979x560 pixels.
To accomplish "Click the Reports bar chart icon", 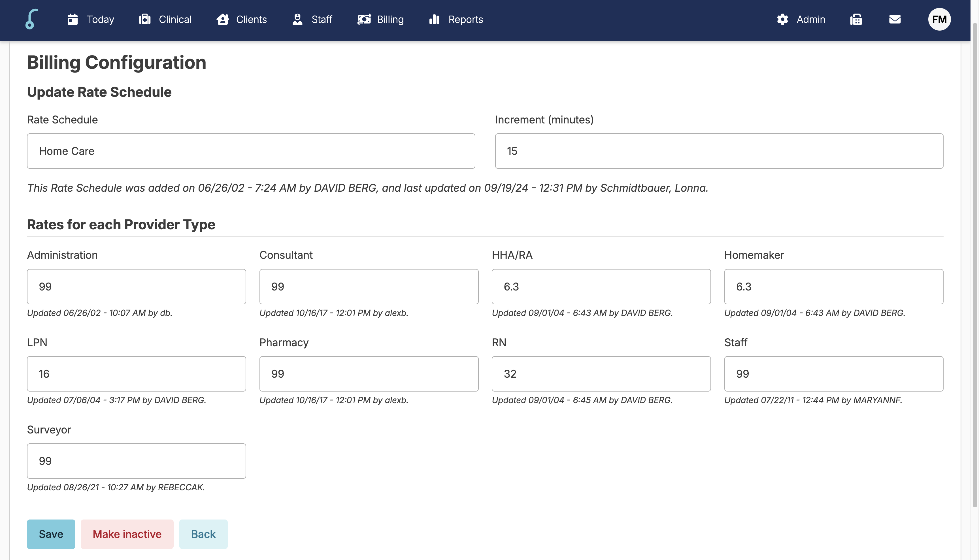I will click(434, 19).
